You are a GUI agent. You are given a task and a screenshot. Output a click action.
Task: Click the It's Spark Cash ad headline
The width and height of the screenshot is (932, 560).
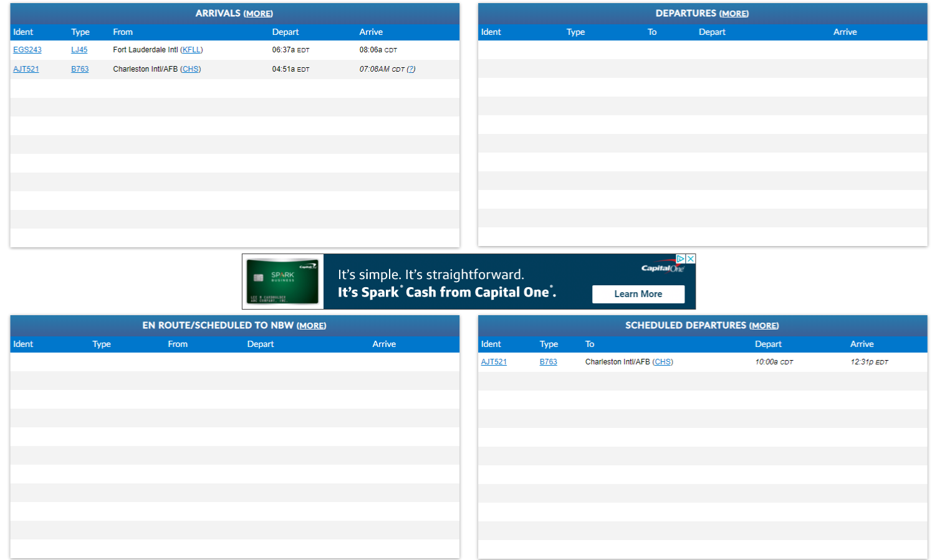click(447, 293)
